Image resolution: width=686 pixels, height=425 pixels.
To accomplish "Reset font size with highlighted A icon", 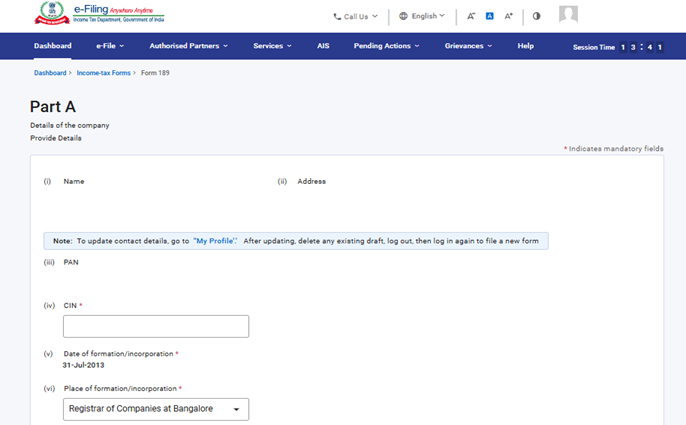I will [x=489, y=16].
